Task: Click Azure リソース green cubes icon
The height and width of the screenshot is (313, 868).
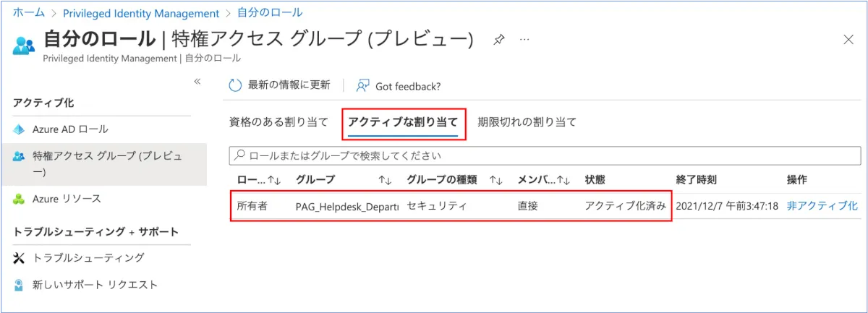Action: (x=19, y=199)
